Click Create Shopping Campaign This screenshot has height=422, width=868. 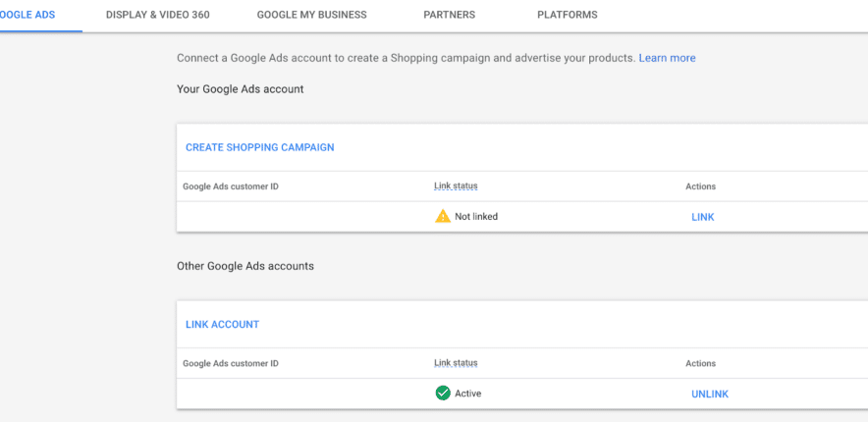tap(259, 147)
